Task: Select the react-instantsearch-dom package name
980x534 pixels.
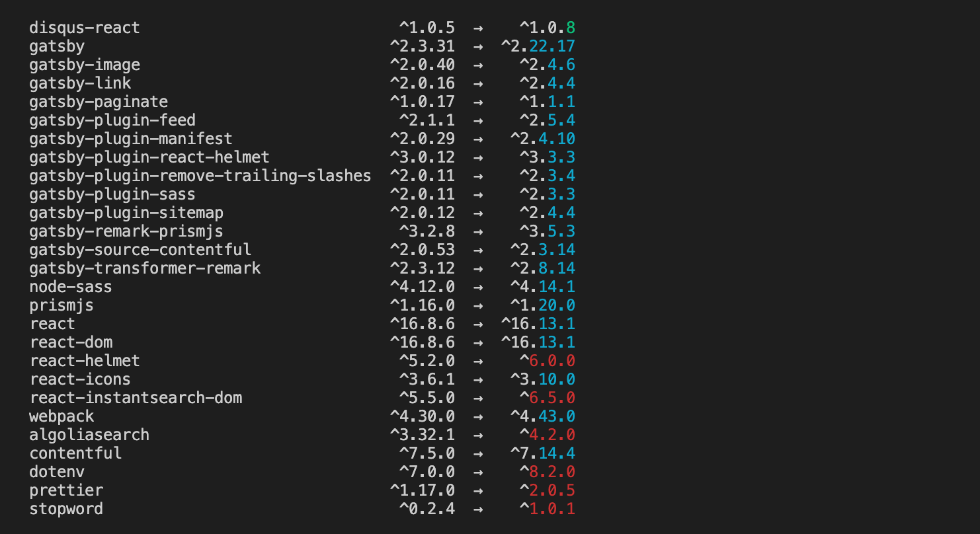Action: coord(136,398)
